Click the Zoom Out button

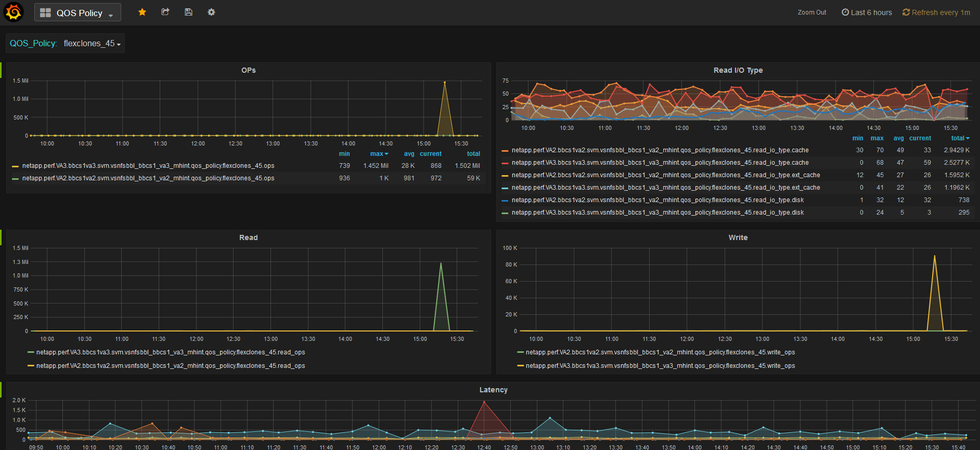pyautogui.click(x=811, y=12)
